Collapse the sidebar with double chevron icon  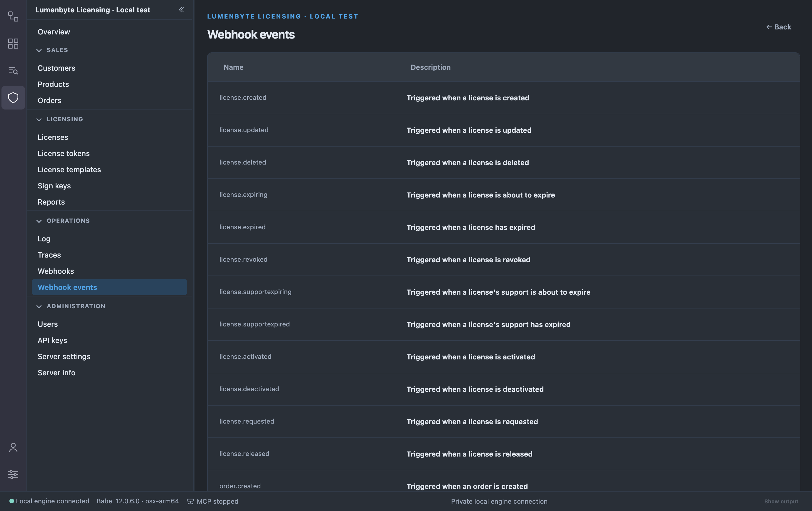pyautogui.click(x=182, y=10)
